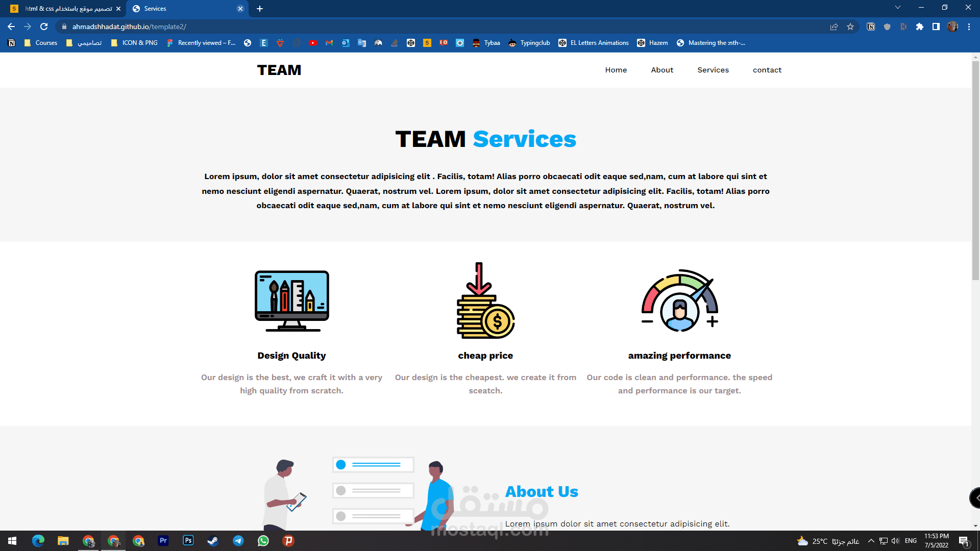980x551 pixels.
Task: Click the Home navigation link
Action: 616,70
